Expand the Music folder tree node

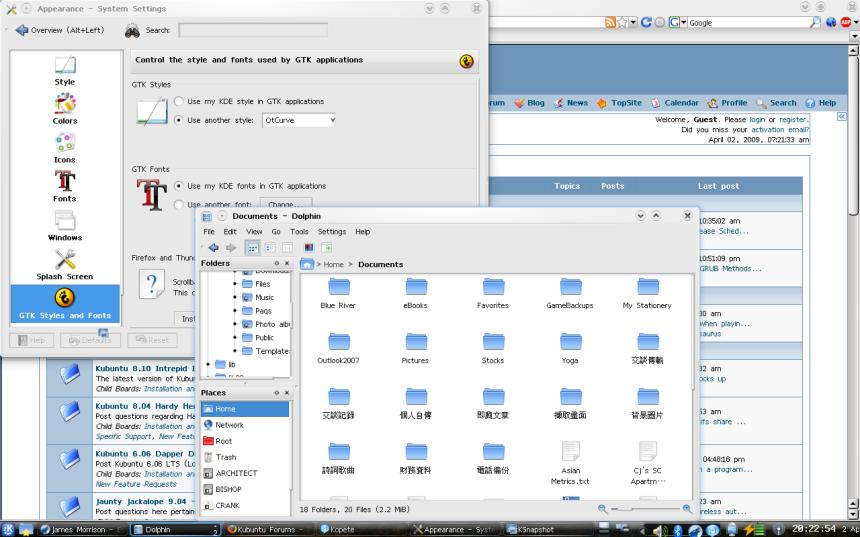pos(236,297)
